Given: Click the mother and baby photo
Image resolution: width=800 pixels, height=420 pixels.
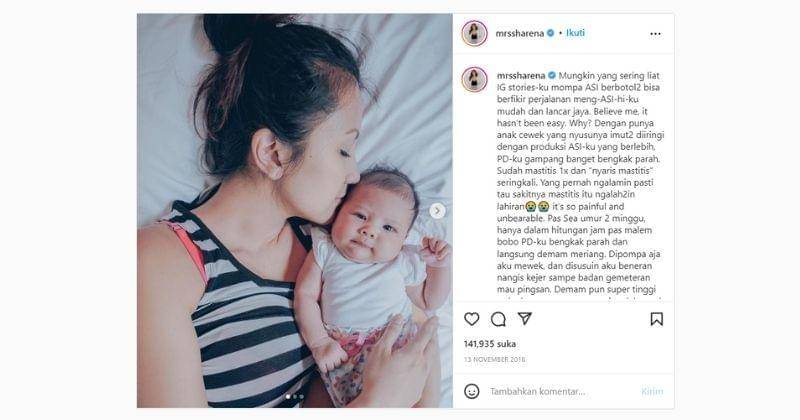Looking at the screenshot, I should click(x=294, y=211).
